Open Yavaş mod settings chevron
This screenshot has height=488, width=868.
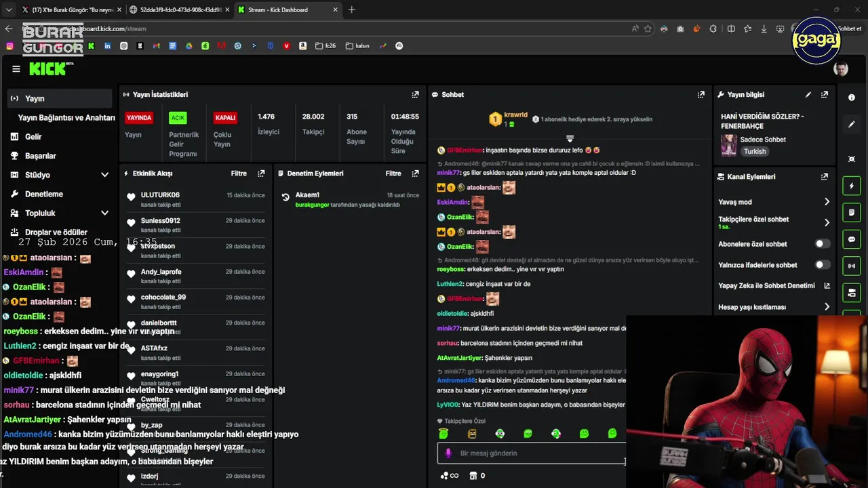tap(827, 202)
